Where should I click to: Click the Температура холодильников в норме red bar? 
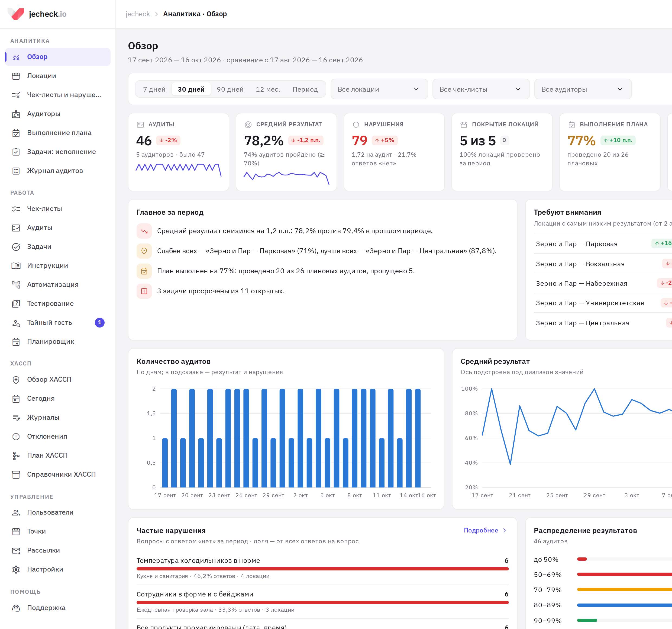pyautogui.click(x=322, y=569)
